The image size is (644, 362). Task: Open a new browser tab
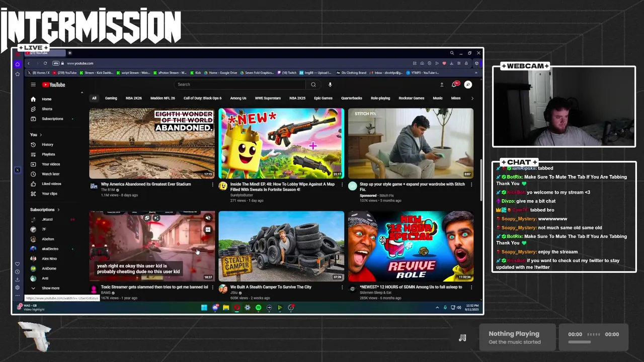click(70, 53)
